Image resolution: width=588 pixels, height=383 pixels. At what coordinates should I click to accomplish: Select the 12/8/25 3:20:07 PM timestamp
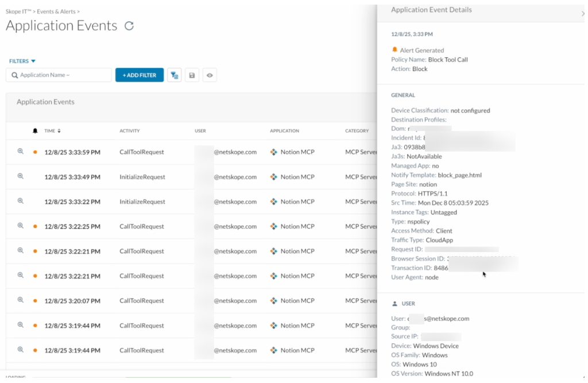(72, 301)
